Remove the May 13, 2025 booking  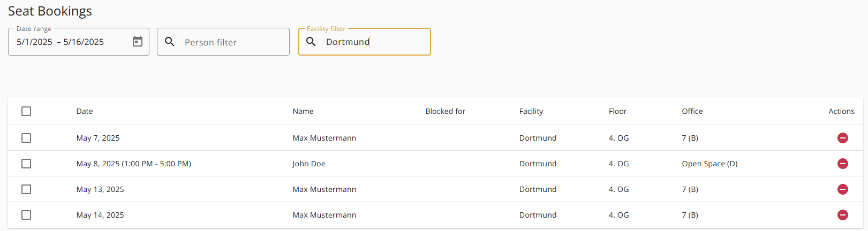coord(842,189)
